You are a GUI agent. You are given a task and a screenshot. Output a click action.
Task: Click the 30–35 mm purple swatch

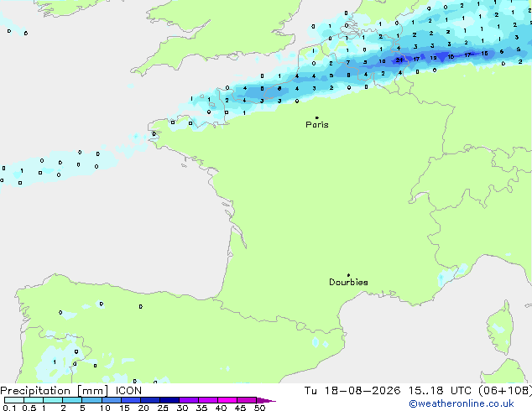(189, 400)
